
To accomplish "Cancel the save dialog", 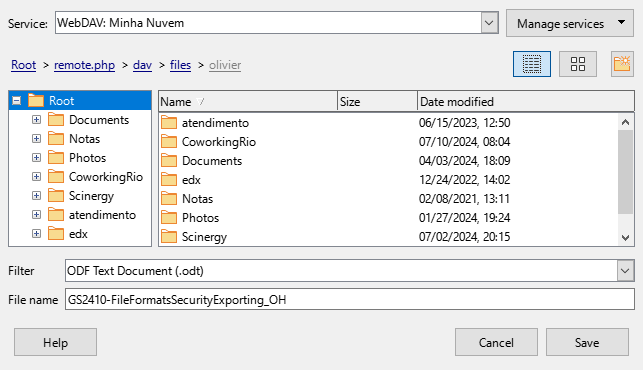I will click(496, 342).
